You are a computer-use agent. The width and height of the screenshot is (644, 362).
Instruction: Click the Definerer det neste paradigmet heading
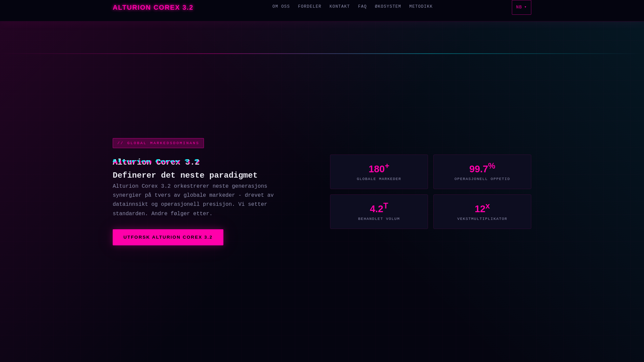185,175
